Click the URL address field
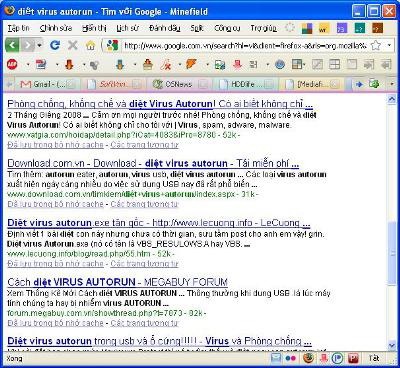400x368 pixels. tap(245, 45)
